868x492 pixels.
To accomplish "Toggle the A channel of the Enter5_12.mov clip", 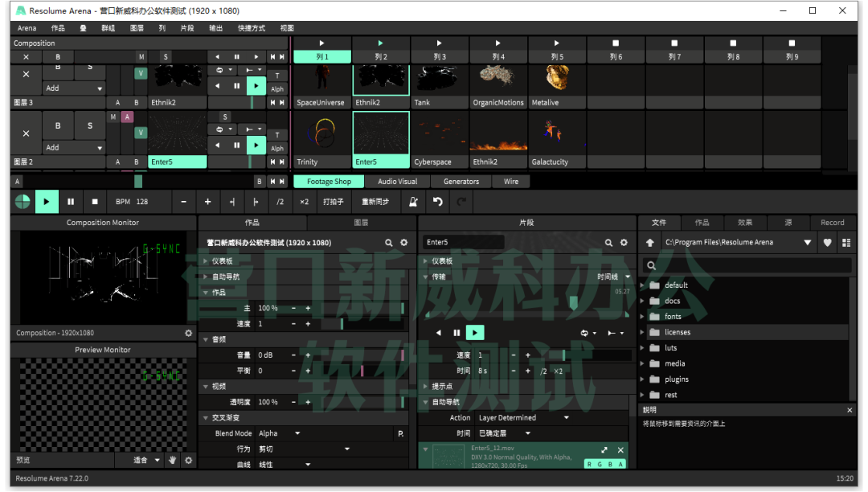I will point(620,464).
